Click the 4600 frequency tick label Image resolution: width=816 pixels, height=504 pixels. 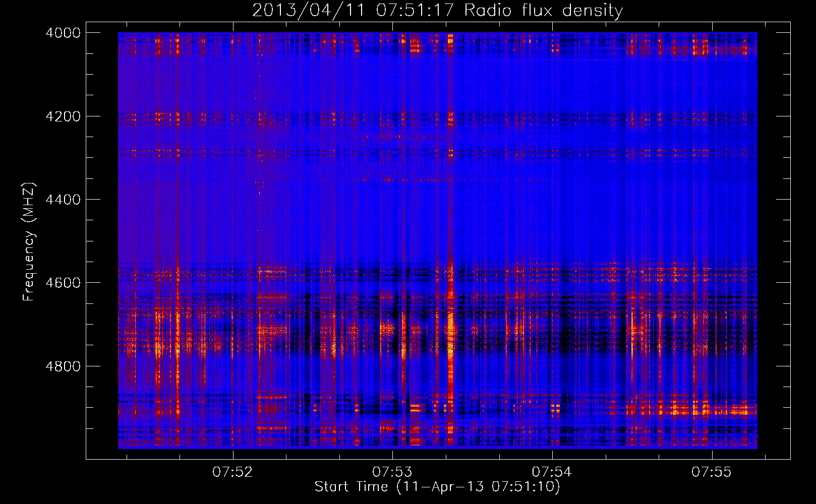[63, 283]
